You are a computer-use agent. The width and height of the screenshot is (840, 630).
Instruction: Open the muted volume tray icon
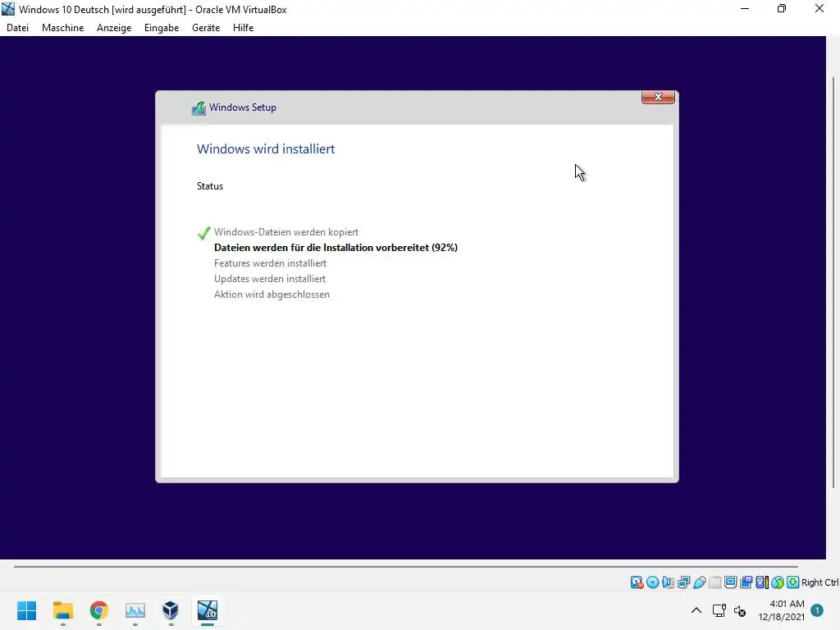[x=740, y=610]
